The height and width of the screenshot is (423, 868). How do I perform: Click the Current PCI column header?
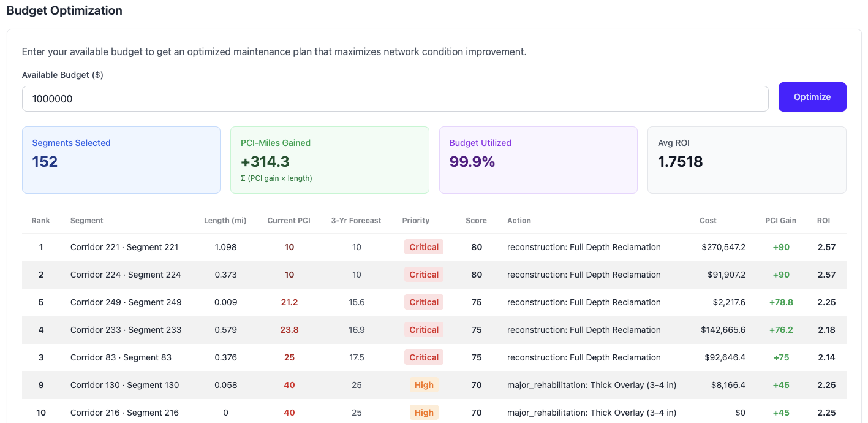[x=289, y=220]
